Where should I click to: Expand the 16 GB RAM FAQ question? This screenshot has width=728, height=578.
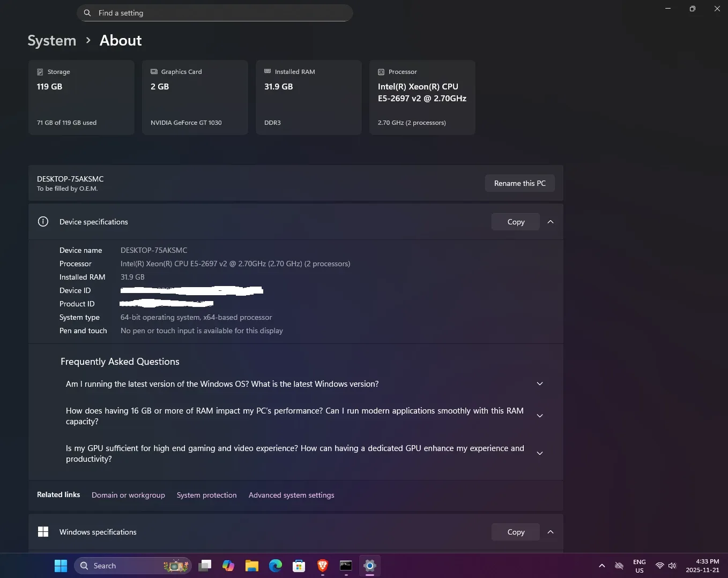(x=539, y=416)
